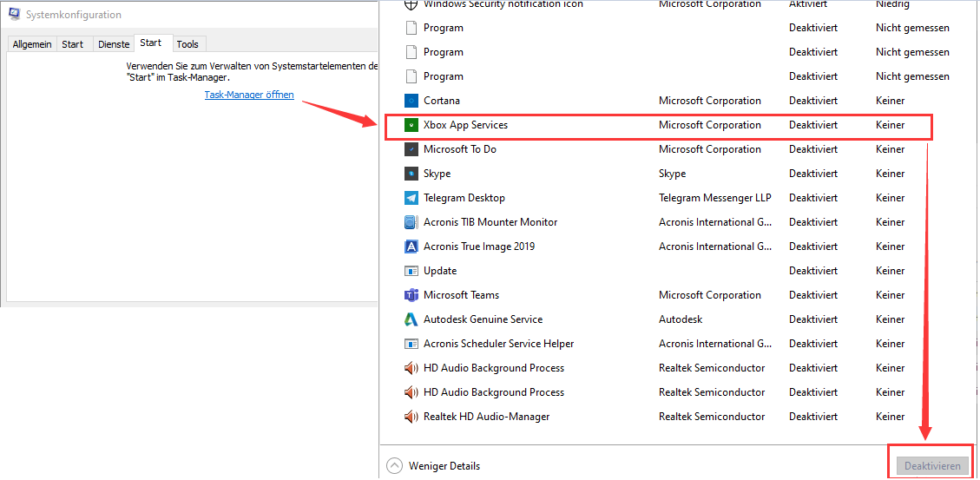Image resolution: width=980 pixels, height=480 pixels.
Task: Select the Autodesk Genuine Service entry
Action: [x=483, y=319]
